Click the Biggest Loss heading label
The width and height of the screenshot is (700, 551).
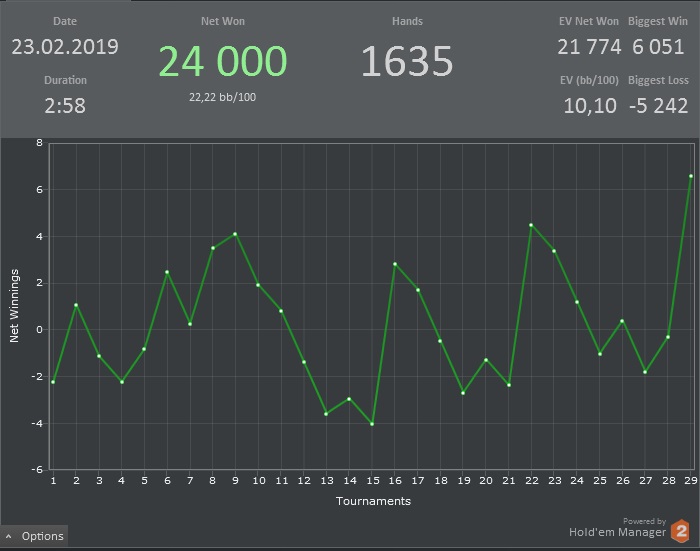click(658, 80)
